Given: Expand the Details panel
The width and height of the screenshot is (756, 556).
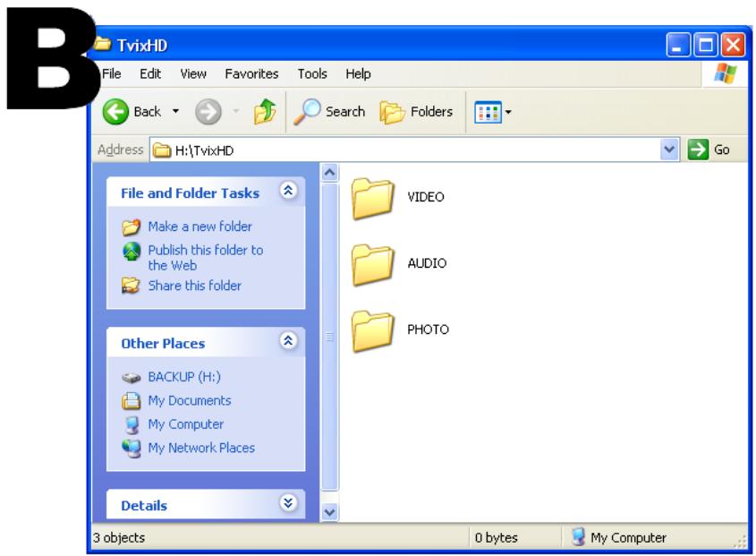Looking at the screenshot, I should 288,503.
